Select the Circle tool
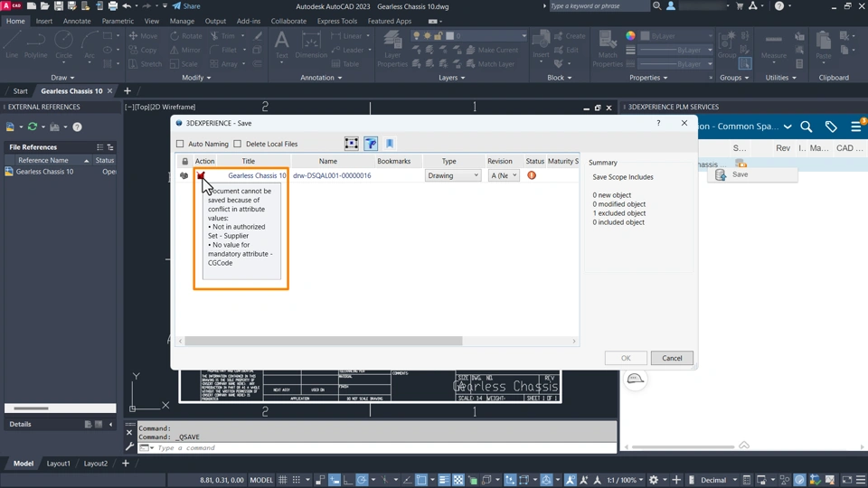Image resolution: width=868 pixels, height=488 pixels. pyautogui.click(x=63, y=44)
